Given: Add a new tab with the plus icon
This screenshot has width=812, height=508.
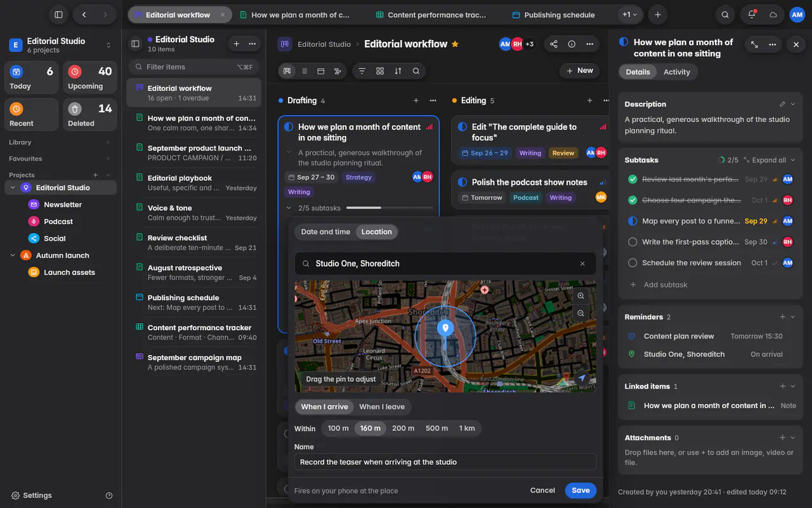Looking at the screenshot, I should (x=658, y=15).
